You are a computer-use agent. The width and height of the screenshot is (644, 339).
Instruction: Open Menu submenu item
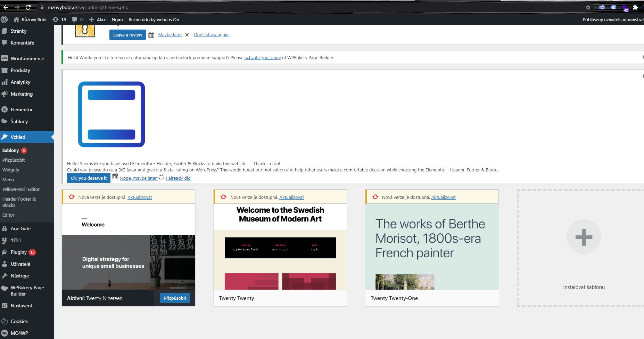[x=8, y=179]
